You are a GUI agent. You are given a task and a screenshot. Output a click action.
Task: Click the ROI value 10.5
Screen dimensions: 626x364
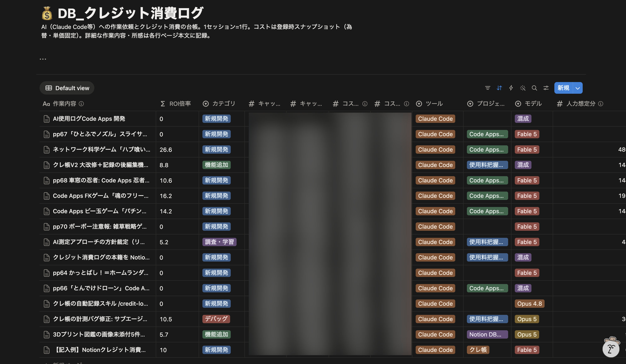point(166,319)
